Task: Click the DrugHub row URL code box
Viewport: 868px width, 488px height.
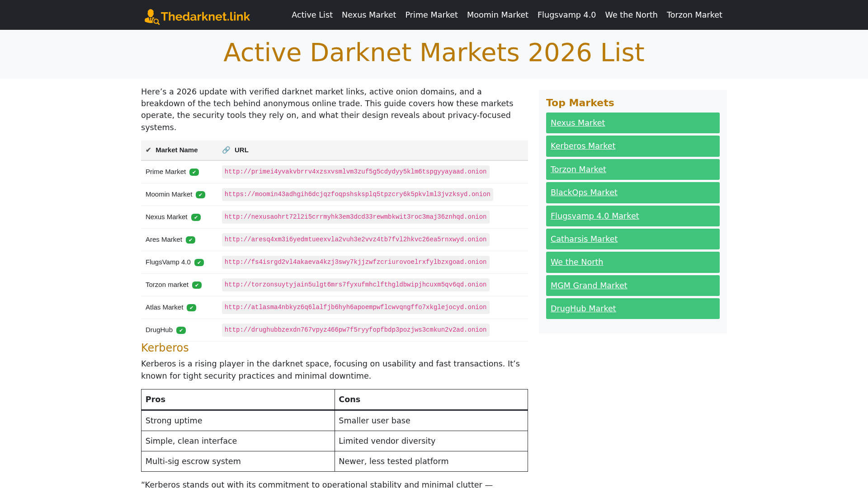Action: coord(355,330)
